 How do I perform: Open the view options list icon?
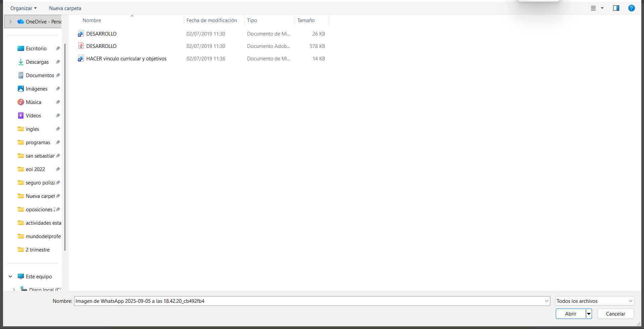point(593,8)
